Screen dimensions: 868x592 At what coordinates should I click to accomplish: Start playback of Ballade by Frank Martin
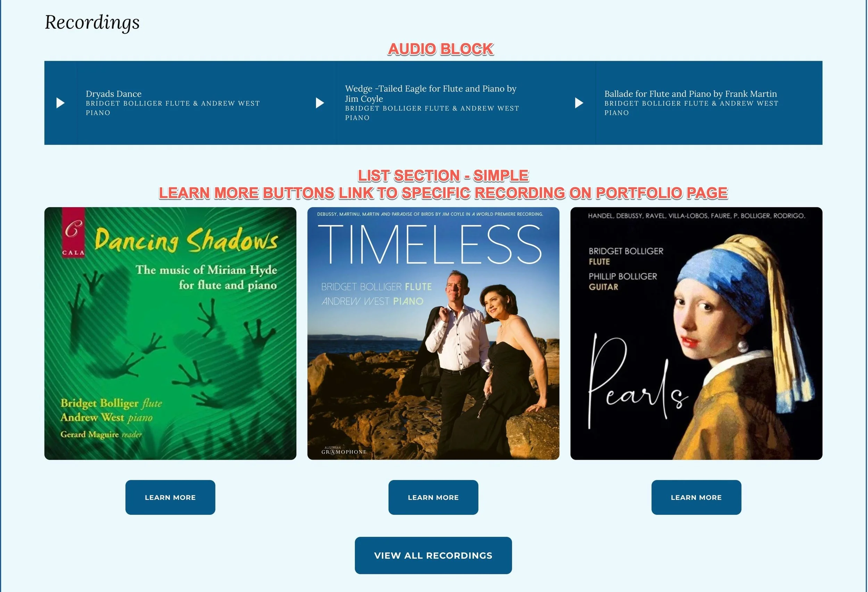coord(579,103)
